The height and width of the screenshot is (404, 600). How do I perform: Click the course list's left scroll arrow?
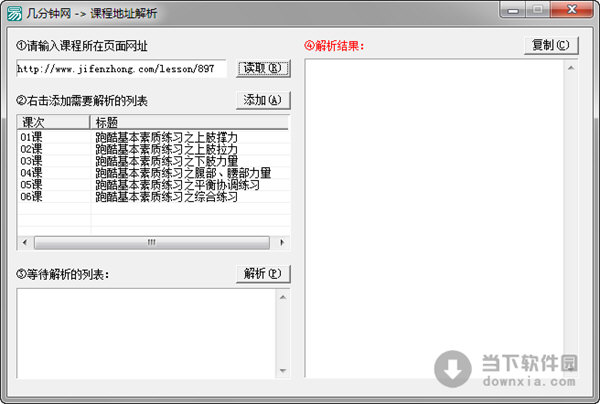[x=25, y=242]
